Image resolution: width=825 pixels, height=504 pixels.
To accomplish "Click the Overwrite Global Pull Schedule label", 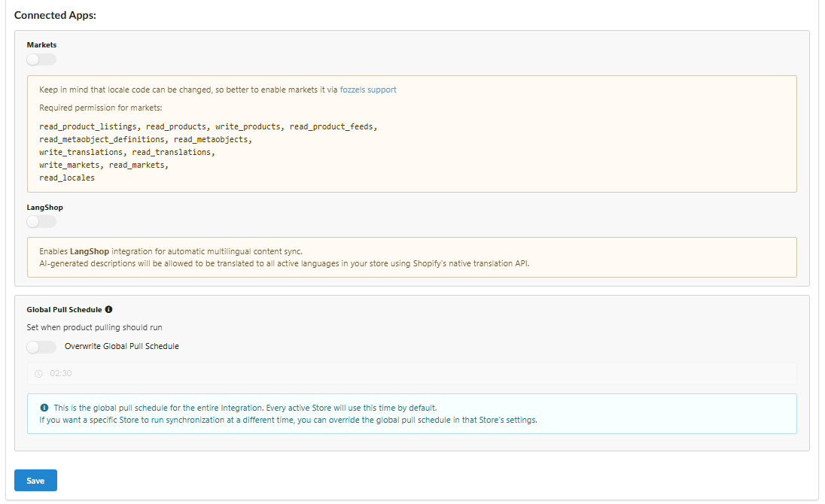I will (122, 347).
